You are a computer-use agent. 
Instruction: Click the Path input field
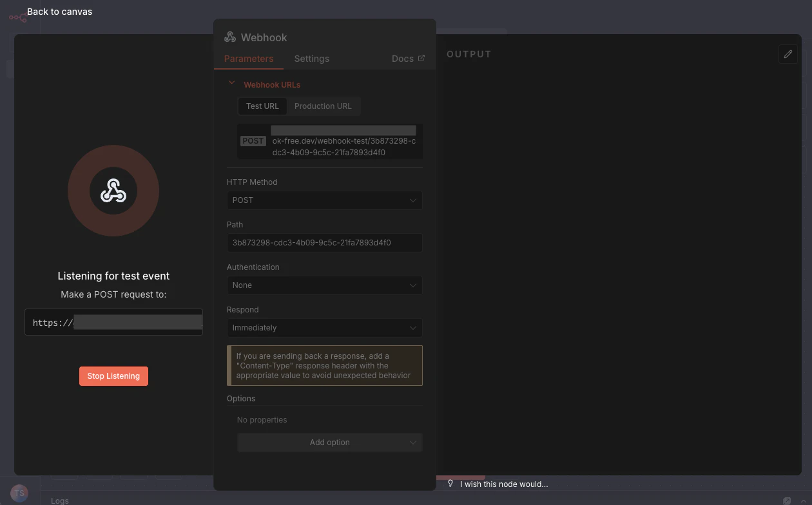pyautogui.click(x=325, y=243)
